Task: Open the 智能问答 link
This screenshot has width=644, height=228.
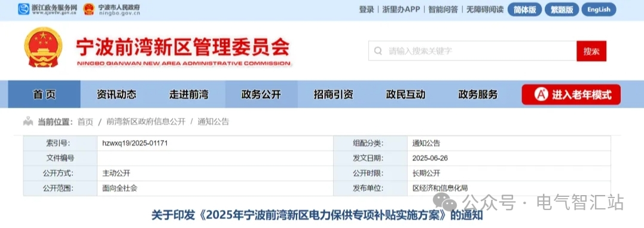Action: [443, 10]
